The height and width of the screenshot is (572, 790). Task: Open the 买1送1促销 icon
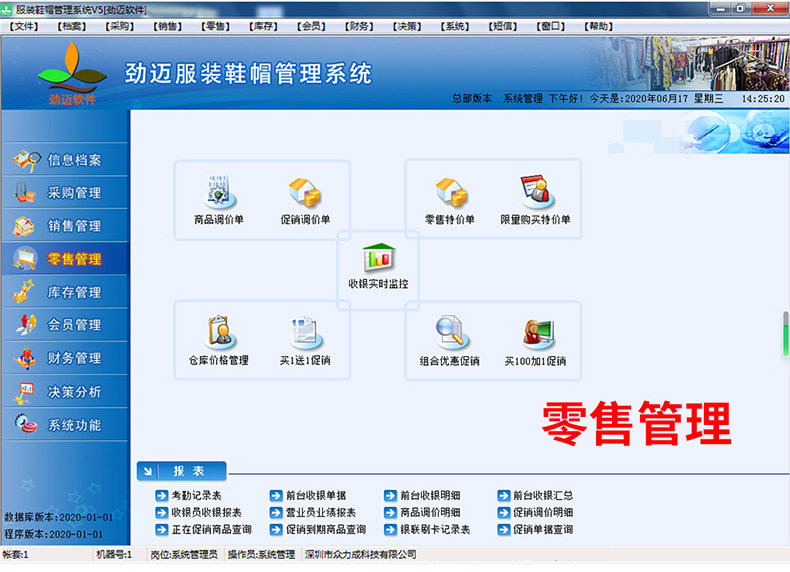pyautogui.click(x=305, y=333)
